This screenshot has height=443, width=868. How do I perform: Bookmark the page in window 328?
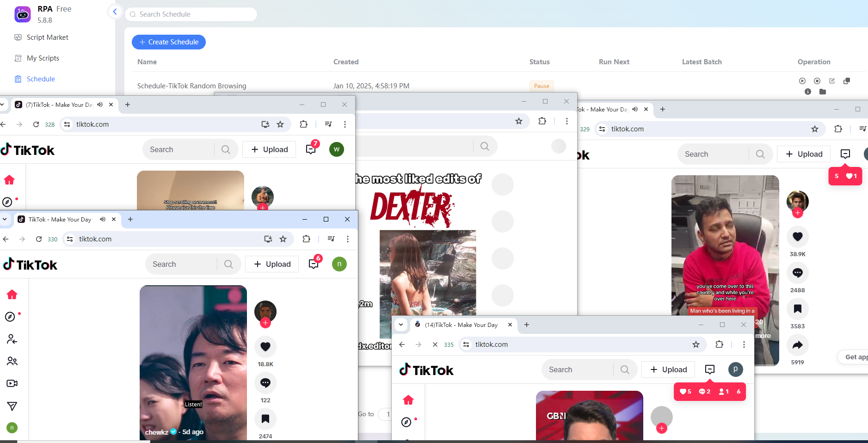point(280,124)
